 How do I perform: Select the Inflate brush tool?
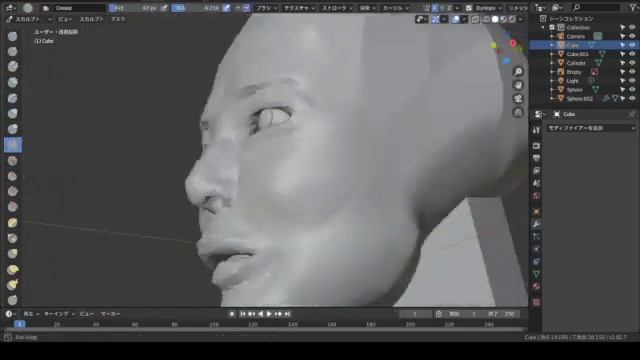point(13,113)
